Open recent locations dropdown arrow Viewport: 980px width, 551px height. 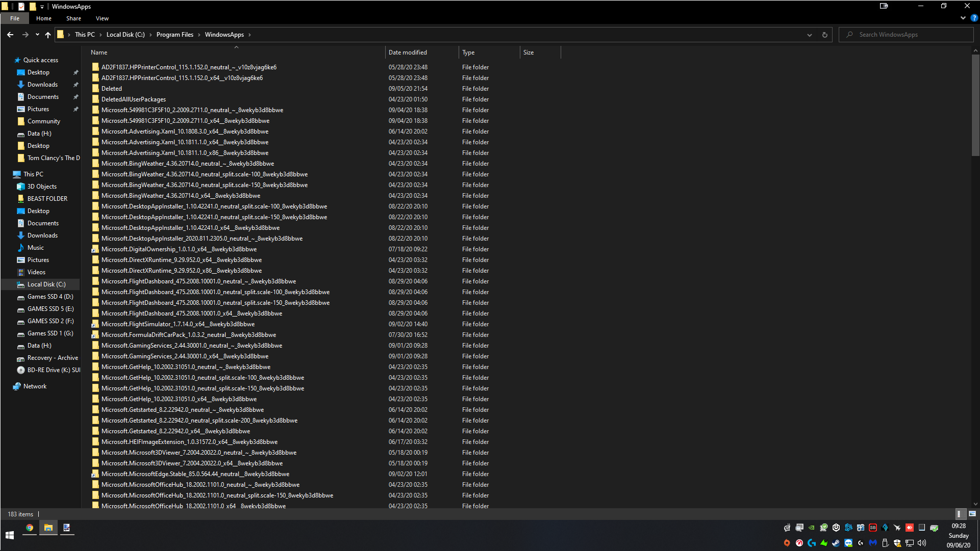click(37, 35)
